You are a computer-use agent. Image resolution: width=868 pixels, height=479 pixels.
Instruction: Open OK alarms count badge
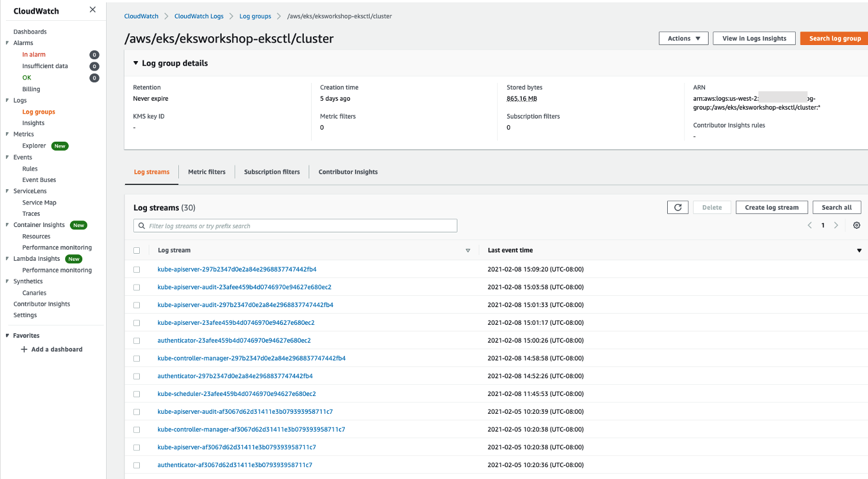94,78
